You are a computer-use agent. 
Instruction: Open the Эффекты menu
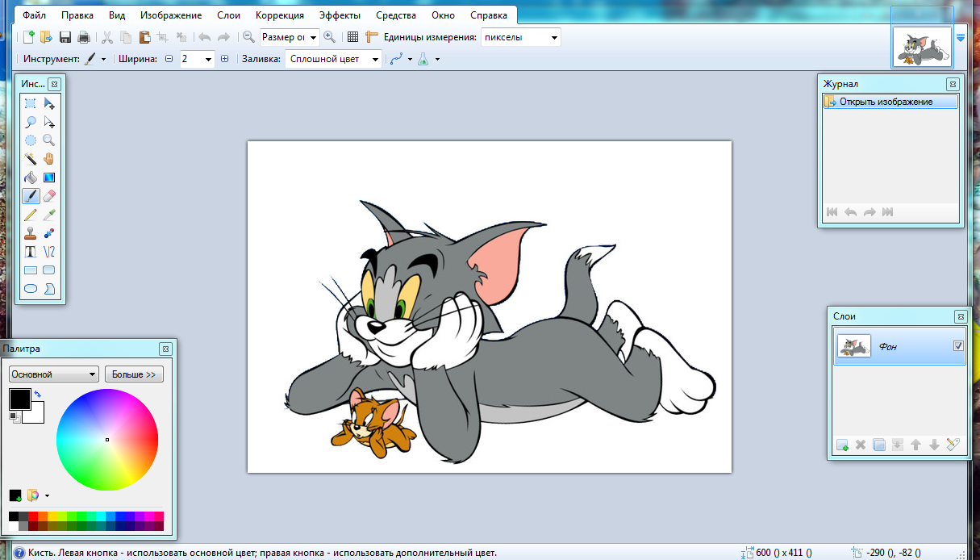(340, 15)
